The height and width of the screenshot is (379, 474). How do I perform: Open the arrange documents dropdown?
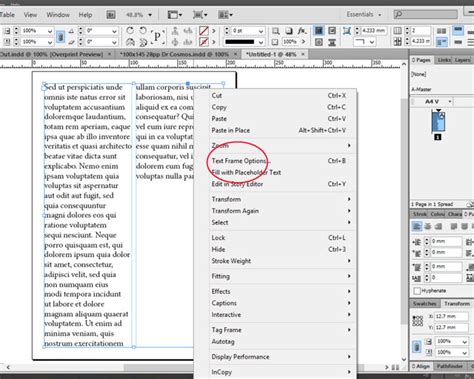click(x=225, y=15)
